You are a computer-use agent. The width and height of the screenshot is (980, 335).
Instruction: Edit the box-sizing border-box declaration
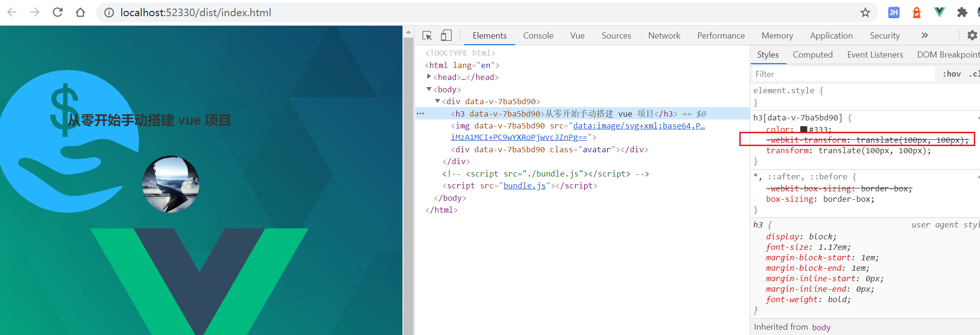820,199
